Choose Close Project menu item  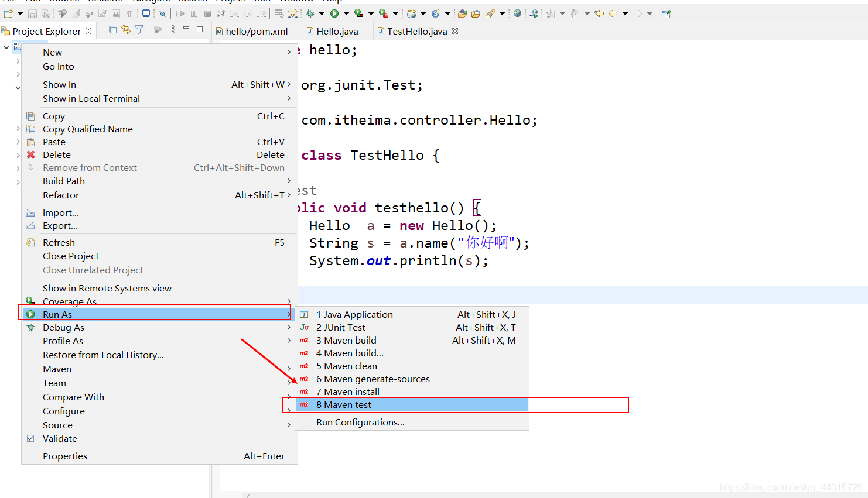pyautogui.click(x=159, y=256)
